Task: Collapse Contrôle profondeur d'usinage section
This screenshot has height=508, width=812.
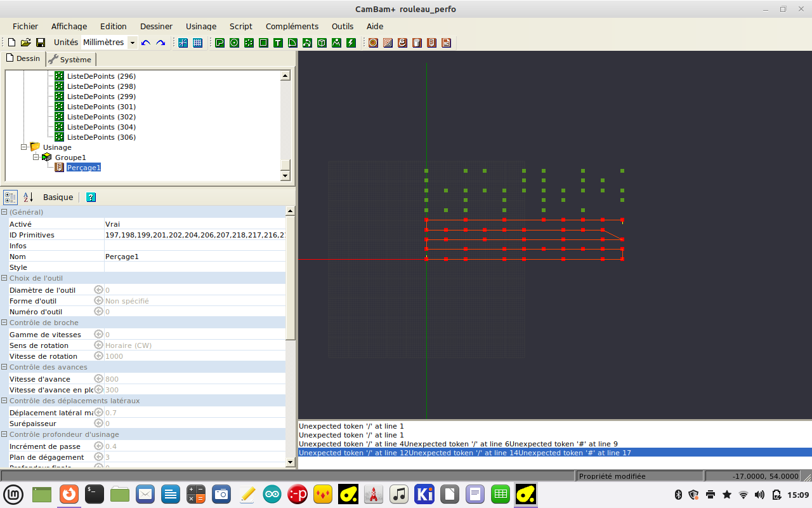Action: click(4, 434)
